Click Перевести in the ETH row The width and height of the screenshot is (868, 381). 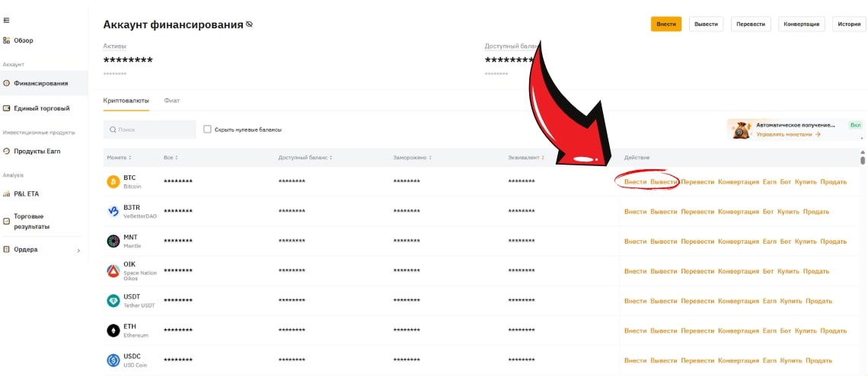point(697,331)
